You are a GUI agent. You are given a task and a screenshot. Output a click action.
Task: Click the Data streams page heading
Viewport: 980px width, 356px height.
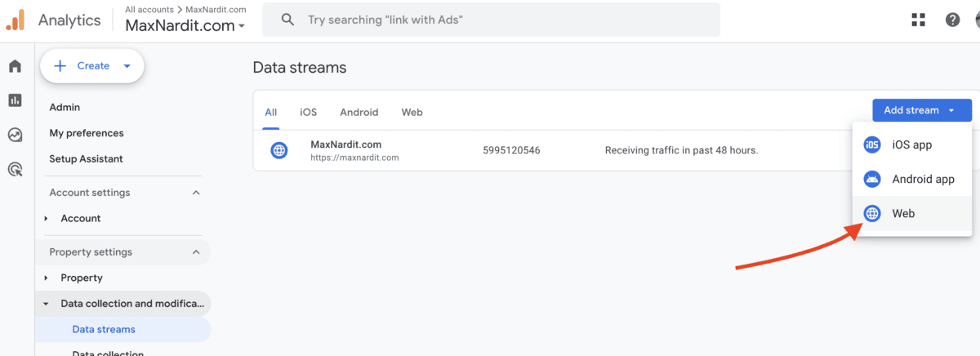click(x=300, y=68)
